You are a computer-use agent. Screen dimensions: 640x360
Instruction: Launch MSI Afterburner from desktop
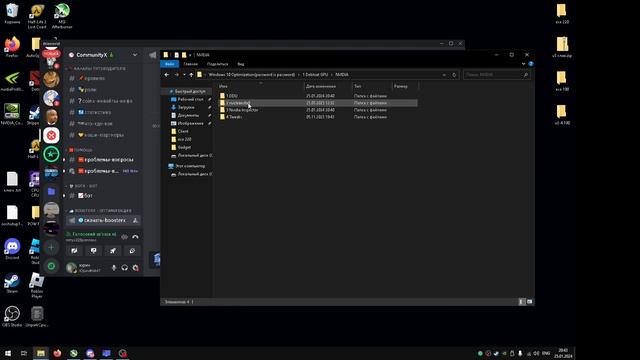click(x=62, y=16)
